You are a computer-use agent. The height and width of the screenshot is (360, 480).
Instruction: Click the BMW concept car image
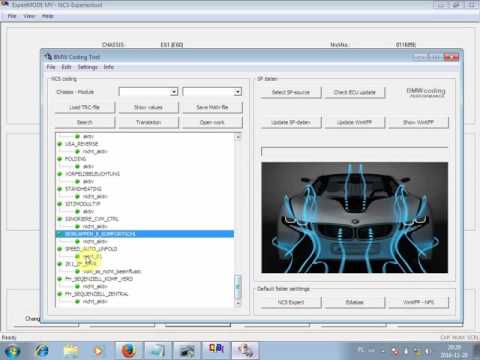click(354, 218)
